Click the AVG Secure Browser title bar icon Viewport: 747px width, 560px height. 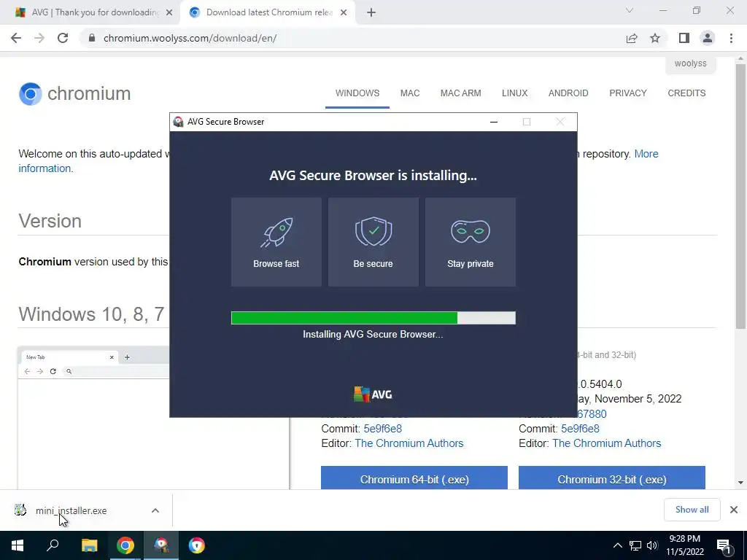coord(178,122)
